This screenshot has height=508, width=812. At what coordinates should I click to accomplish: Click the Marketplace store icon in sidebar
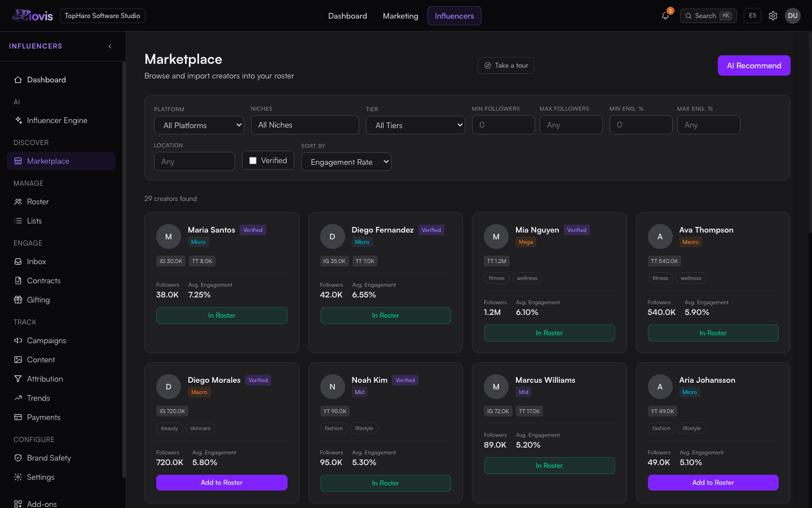tap(18, 161)
